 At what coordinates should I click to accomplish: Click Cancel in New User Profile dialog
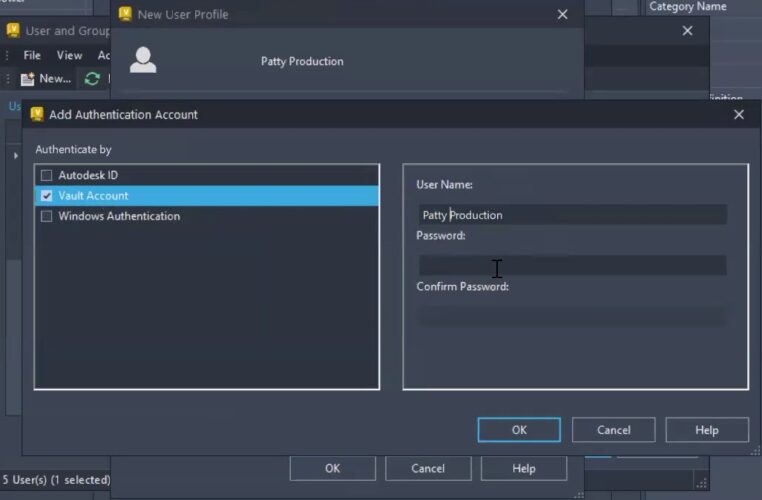428,468
